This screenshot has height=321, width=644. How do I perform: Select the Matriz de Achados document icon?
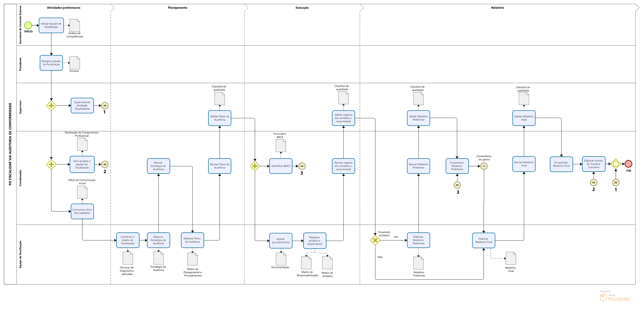click(x=328, y=263)
